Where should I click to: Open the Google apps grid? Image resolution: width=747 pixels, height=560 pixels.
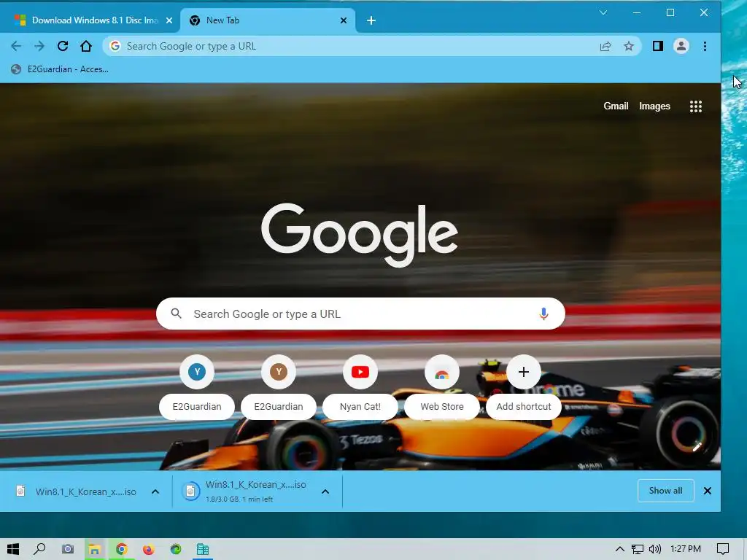(x=696, y=106)
